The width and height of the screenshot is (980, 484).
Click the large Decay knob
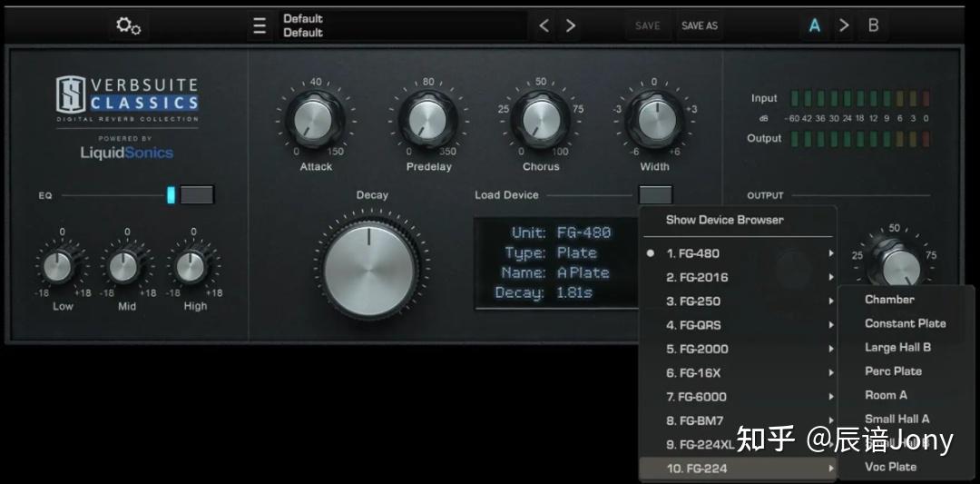point(370,270)
